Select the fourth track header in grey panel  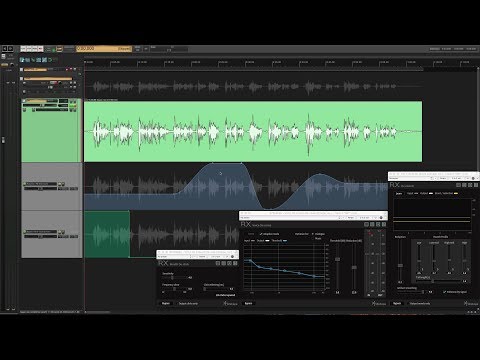pyautogui.click(x=52, y=187)
